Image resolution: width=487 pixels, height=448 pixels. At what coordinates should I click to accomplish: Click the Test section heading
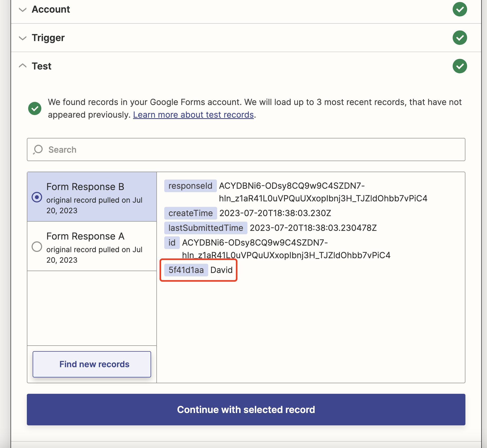[x=42, y=66]
